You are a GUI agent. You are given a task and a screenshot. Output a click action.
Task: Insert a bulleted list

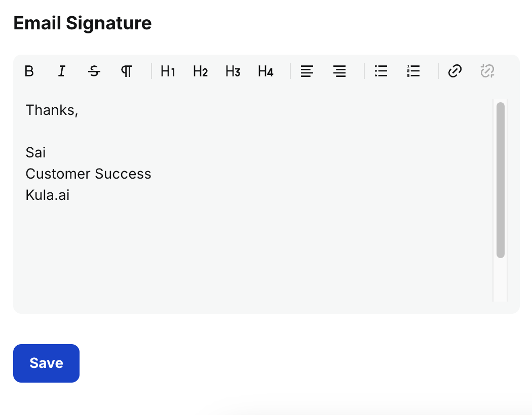pos(381,71)
